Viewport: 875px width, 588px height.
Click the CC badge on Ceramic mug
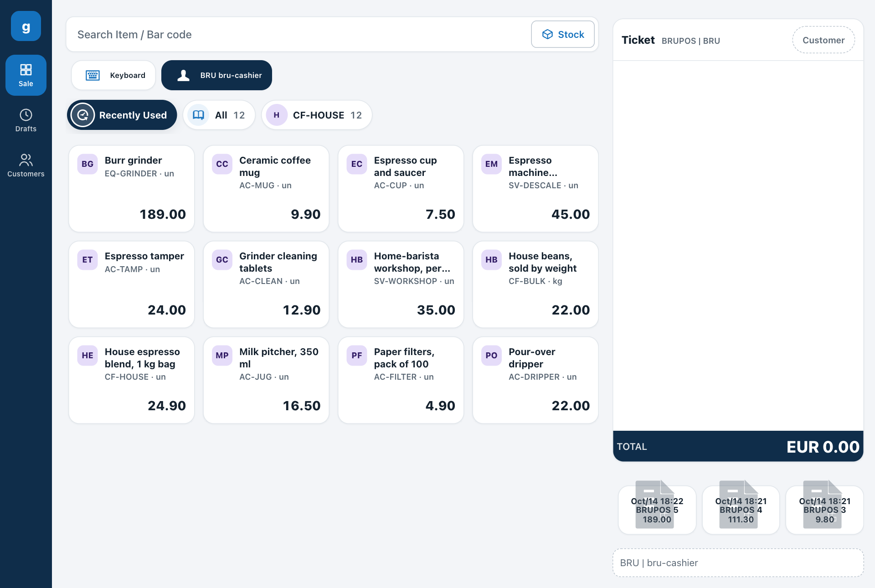[x=222, y=164]
